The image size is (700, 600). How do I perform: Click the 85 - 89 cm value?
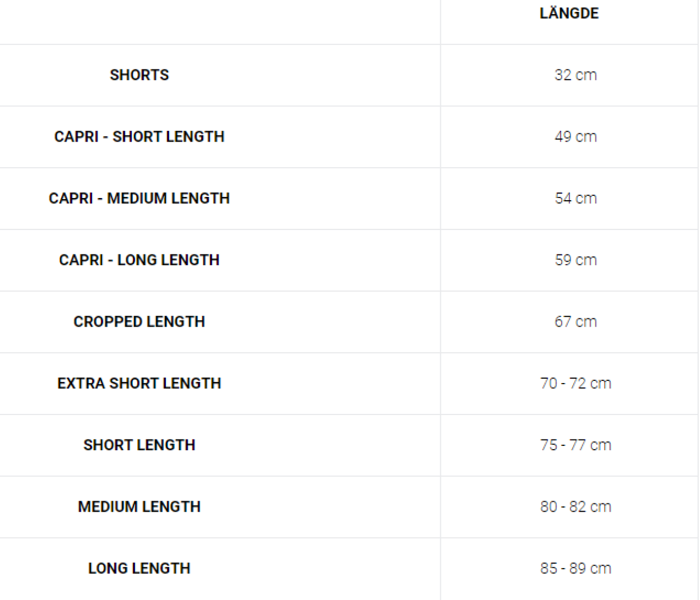[x=575, y=569]
